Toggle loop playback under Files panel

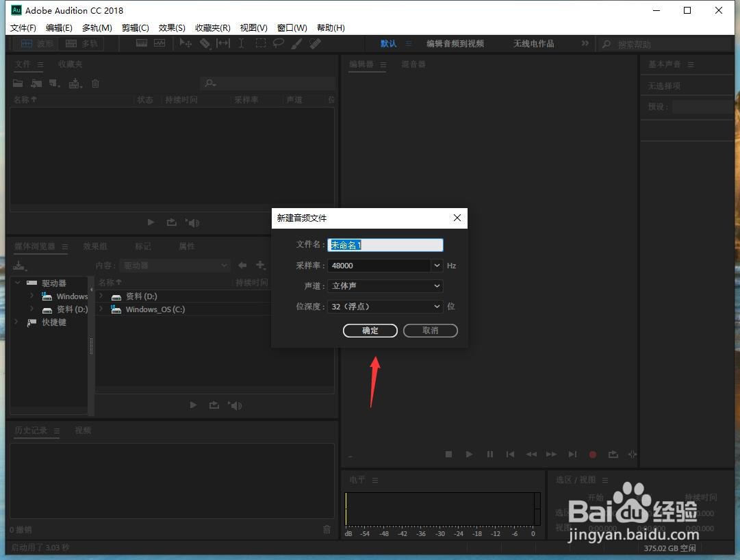pos(171,222)
